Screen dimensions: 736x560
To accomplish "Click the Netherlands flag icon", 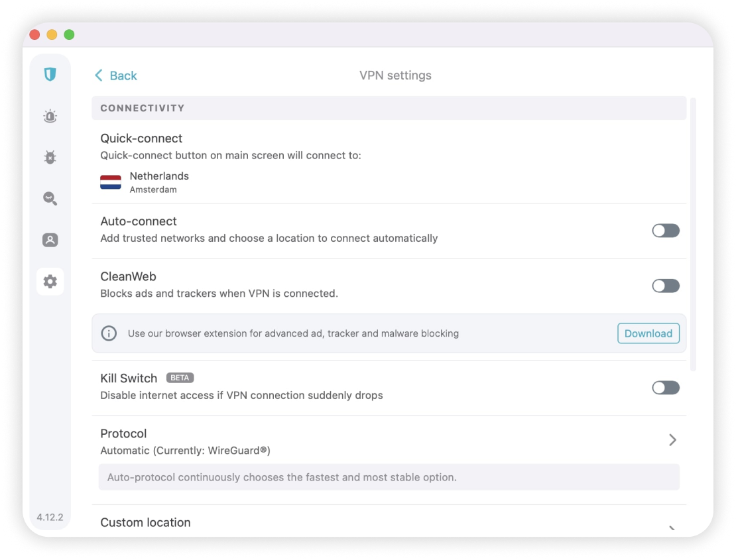I will [x=111, y=182].
